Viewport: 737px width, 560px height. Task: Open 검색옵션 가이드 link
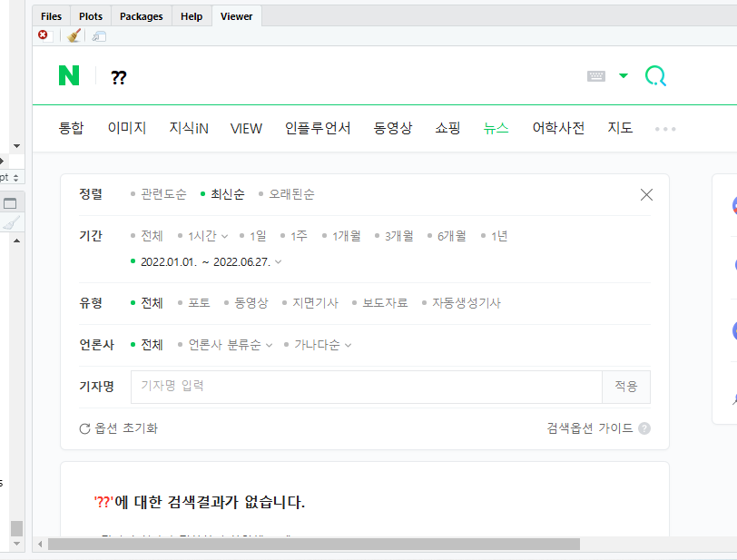point(589,428)
